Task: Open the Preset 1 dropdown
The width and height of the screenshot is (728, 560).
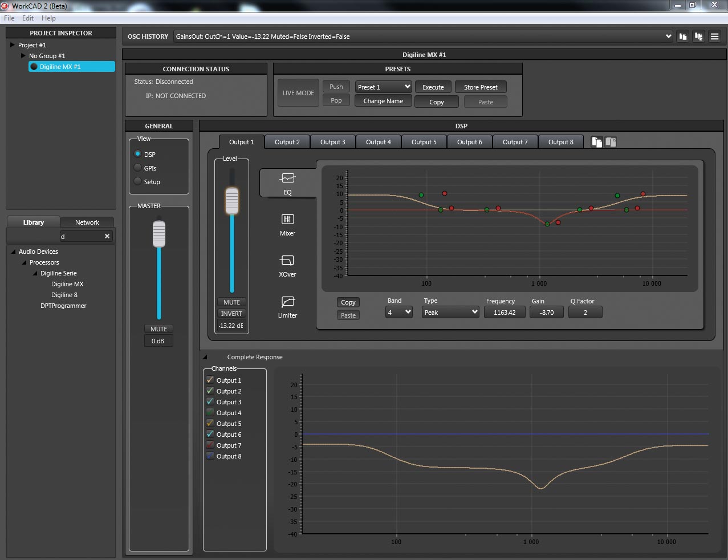Action: point(384,87)
